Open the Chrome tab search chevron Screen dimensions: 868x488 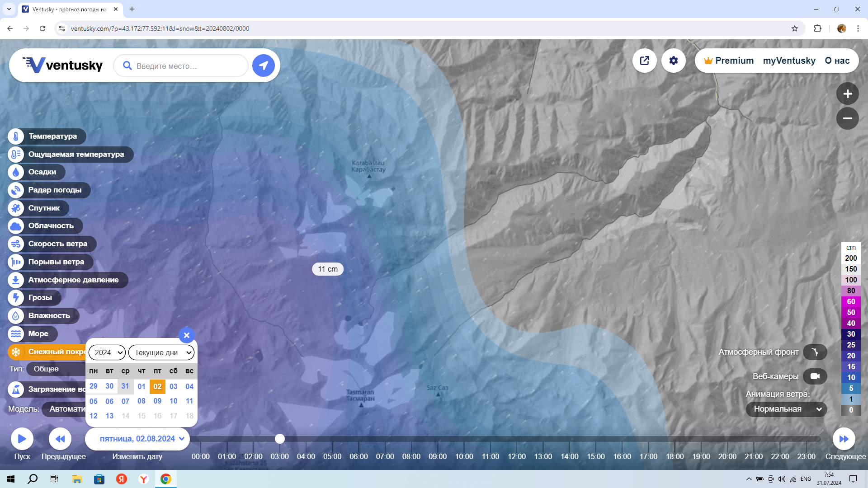[x=9, y=9]
